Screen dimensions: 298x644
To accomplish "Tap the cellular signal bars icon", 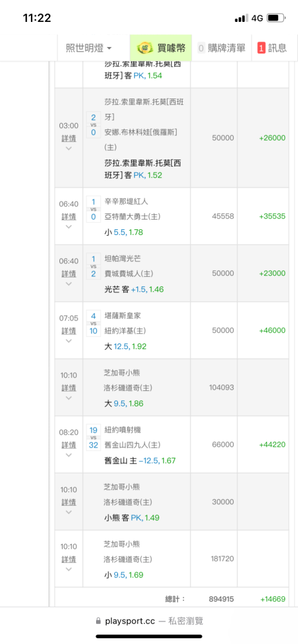I will click(241, 19).
